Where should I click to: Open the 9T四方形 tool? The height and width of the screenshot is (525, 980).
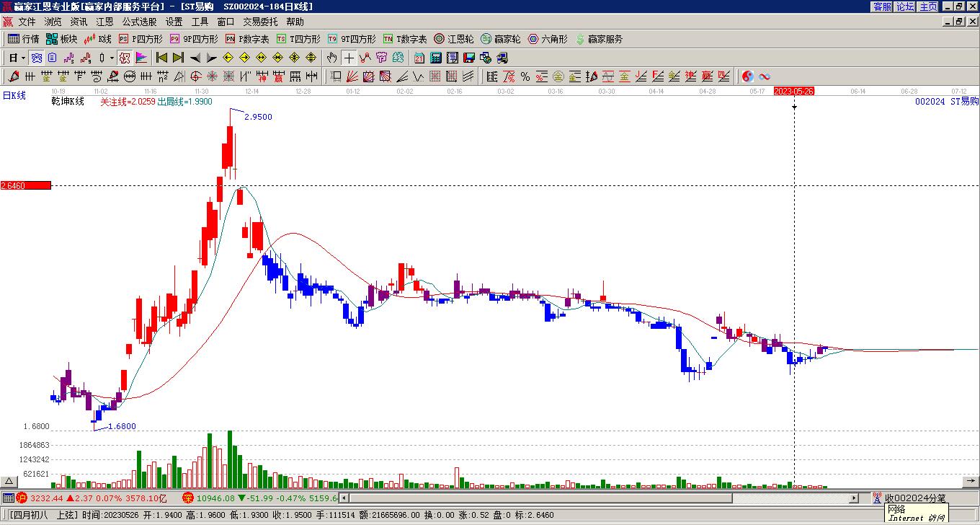click(x=352, y=39)
